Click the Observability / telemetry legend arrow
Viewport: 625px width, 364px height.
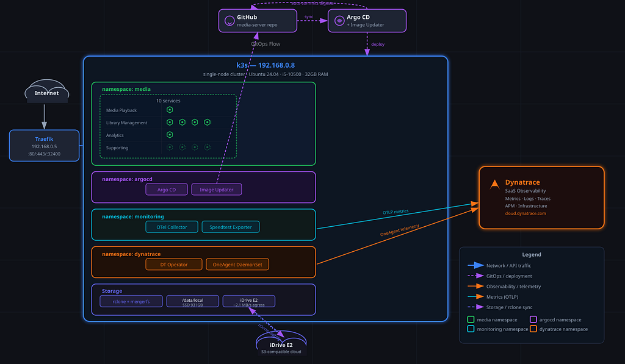[x=475, y=286]
